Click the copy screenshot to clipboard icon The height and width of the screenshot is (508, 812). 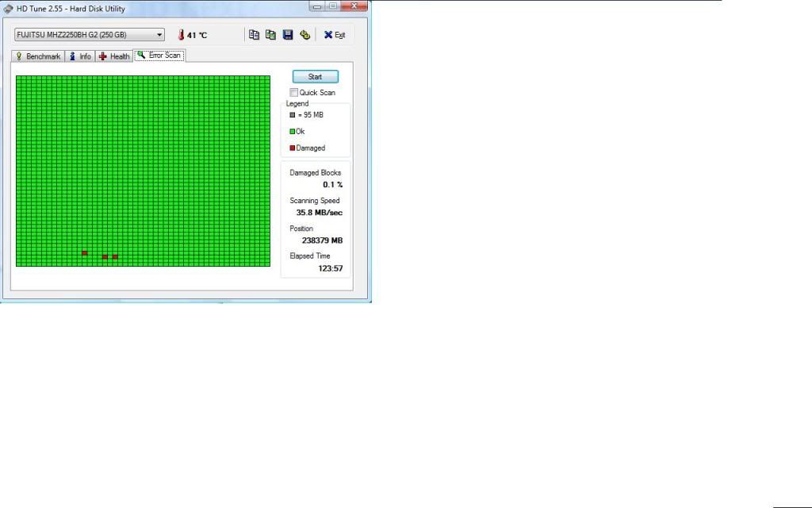tap(270, 35)
